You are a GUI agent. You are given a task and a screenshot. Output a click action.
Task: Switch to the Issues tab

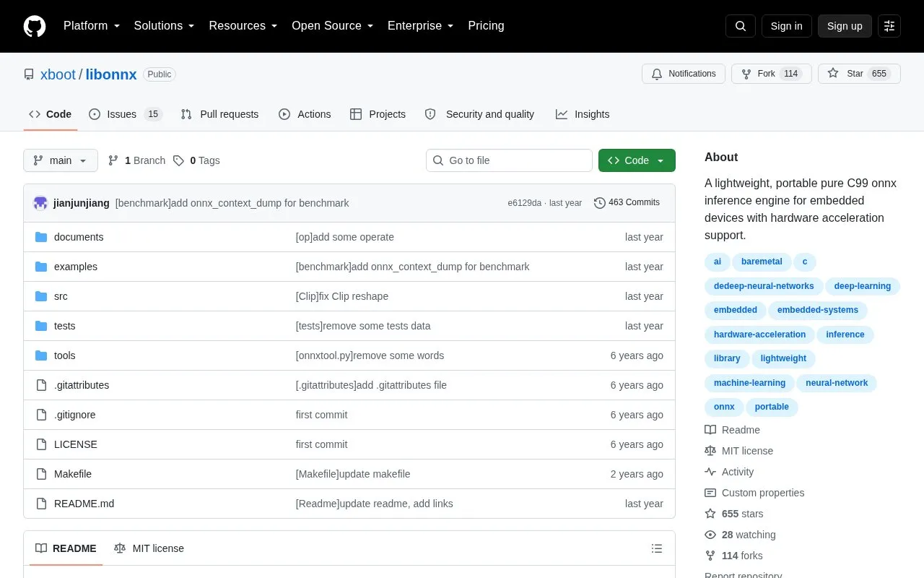[126, 114]
